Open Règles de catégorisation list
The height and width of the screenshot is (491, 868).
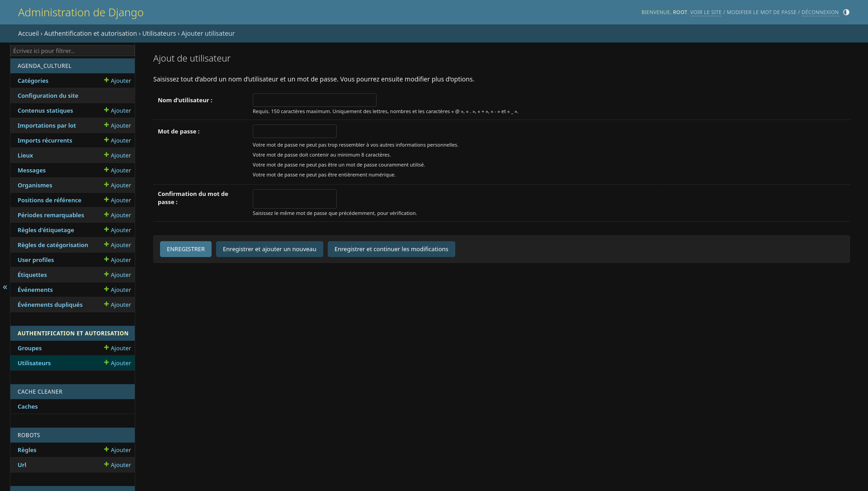point(53,245)
